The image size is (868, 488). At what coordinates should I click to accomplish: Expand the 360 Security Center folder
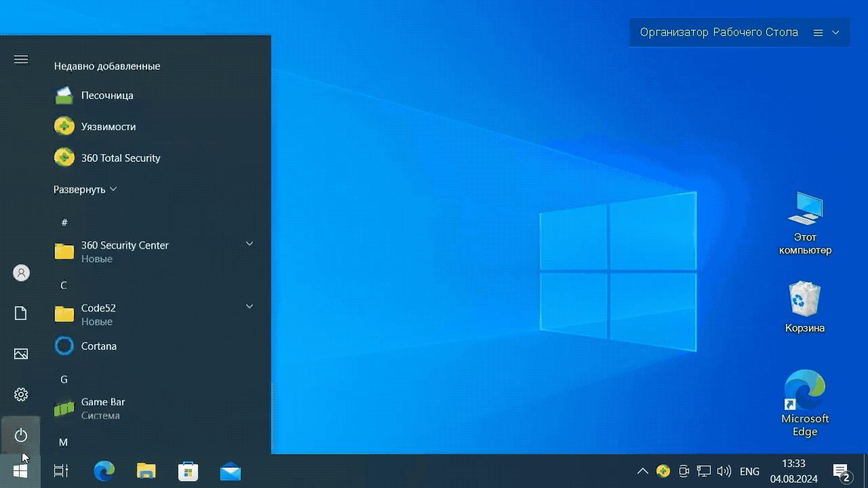(x=249, y=244)
